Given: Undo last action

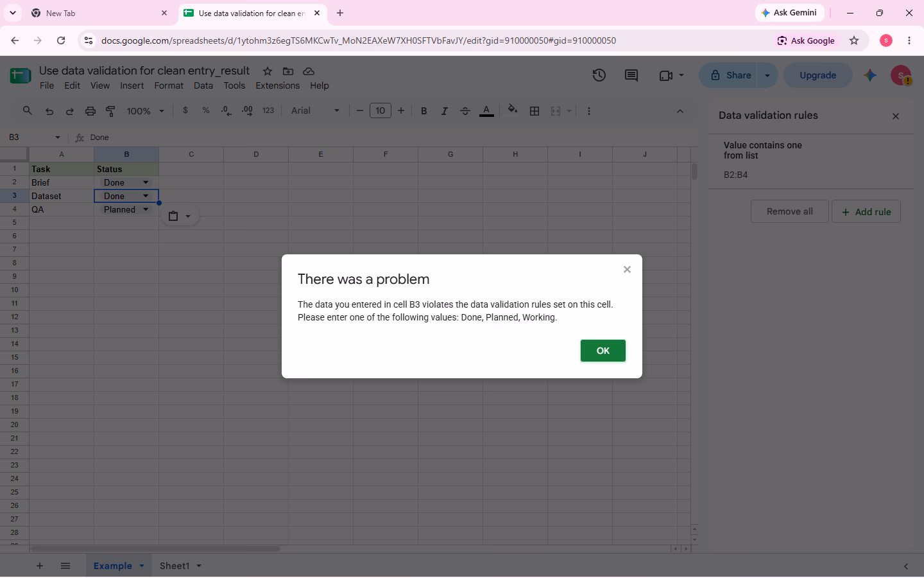Looking at the screenshot, I should [49, 111].
